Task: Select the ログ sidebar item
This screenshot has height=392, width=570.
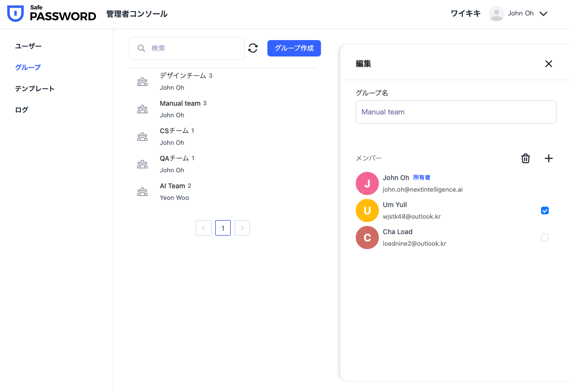Action: (x=22, y=110)
